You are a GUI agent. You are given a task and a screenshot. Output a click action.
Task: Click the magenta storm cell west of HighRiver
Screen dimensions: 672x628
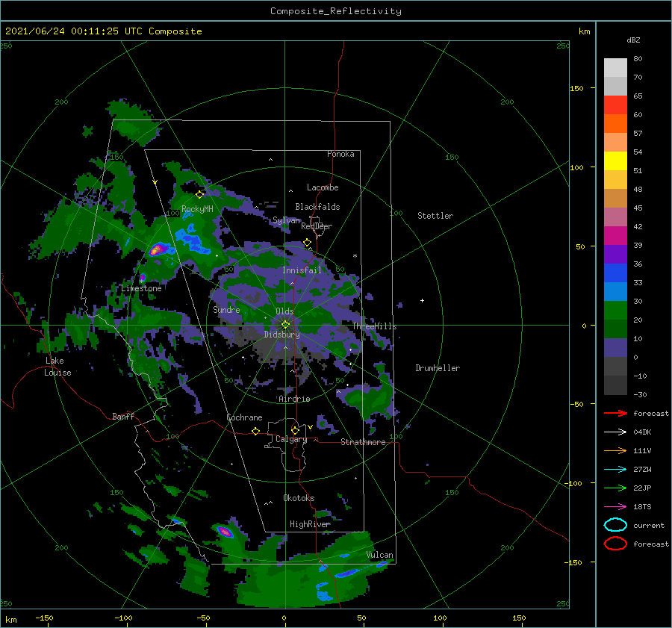[x=225, y=532]
